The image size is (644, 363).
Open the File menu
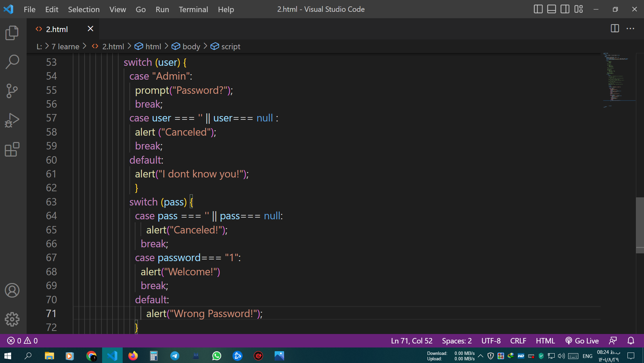click(x=30, y=9)
